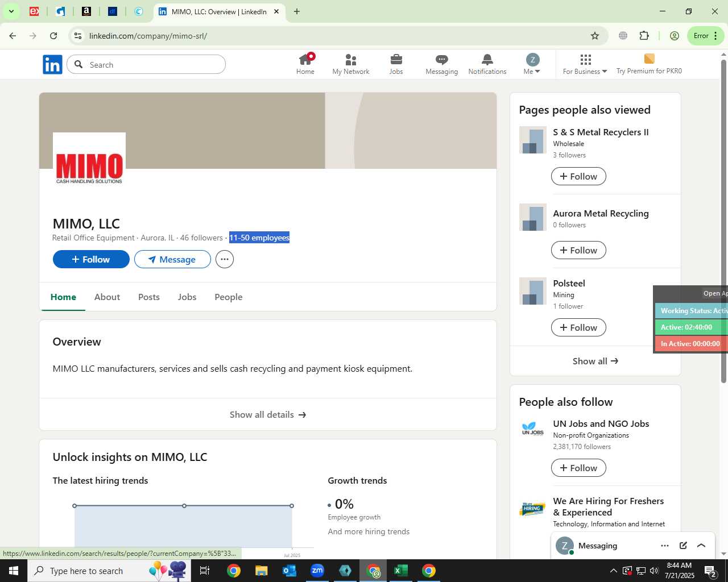Open Notifications bell icon
728x582 pixels.
click(487, 64)
